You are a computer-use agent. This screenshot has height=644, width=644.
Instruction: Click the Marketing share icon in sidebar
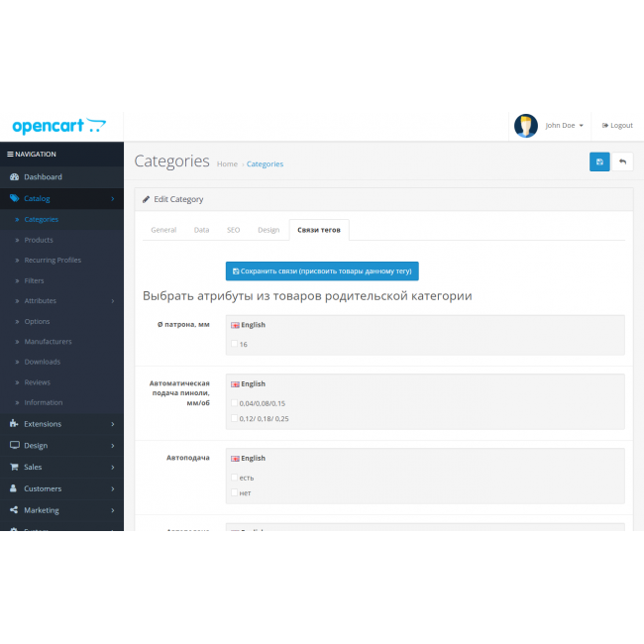pyautogui.click(x=14, y=510)
